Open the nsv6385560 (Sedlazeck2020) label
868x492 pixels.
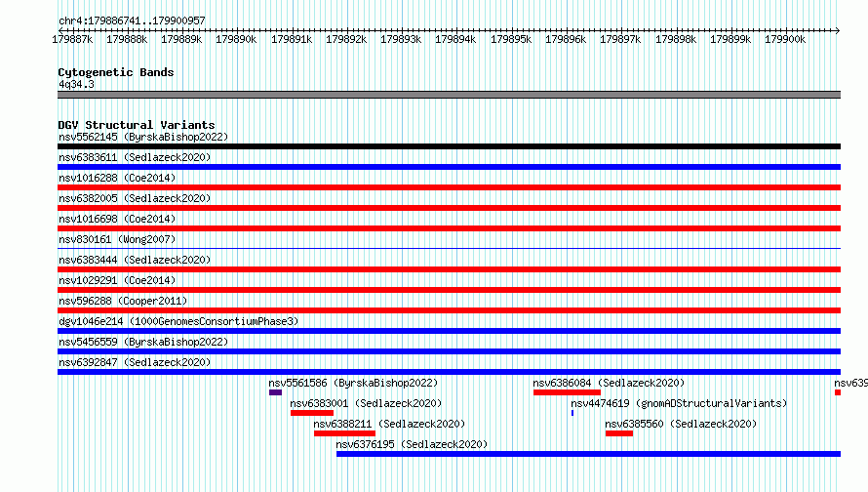681,424
